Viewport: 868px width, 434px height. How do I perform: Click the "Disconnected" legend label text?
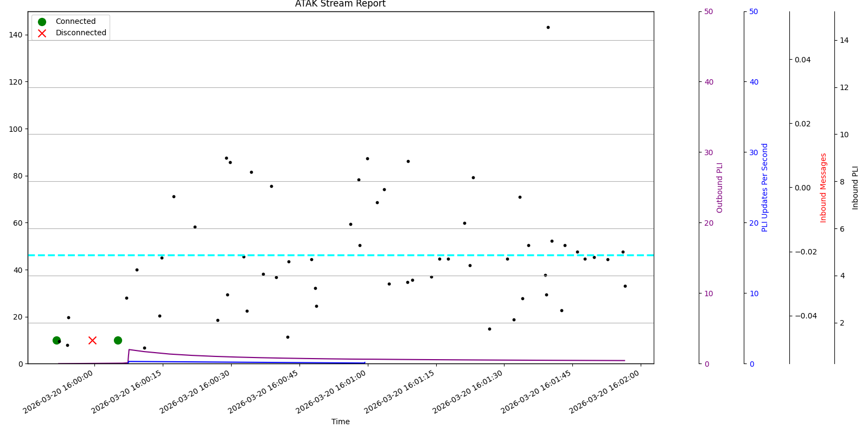coord(81,33)
